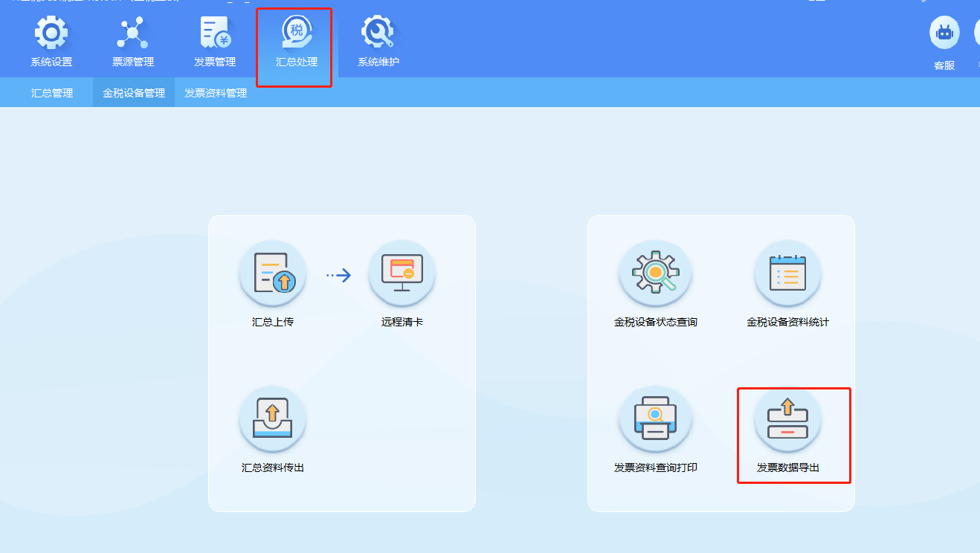Click 发票数据导出 export icon

click(x=787, y=419)
